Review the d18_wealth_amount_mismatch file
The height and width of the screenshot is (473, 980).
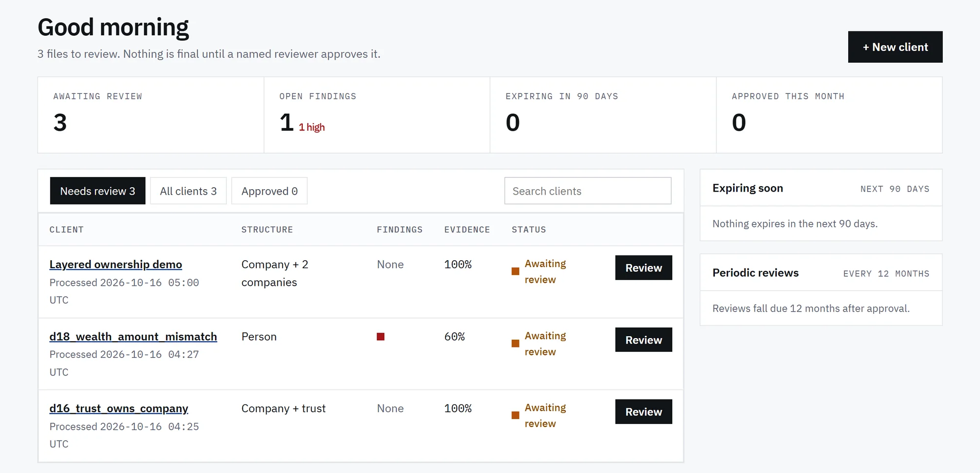pyautogui.click(x=643, y=340)
